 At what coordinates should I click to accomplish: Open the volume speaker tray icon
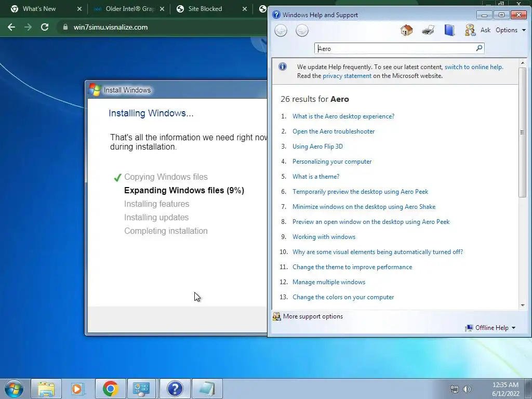467,389
